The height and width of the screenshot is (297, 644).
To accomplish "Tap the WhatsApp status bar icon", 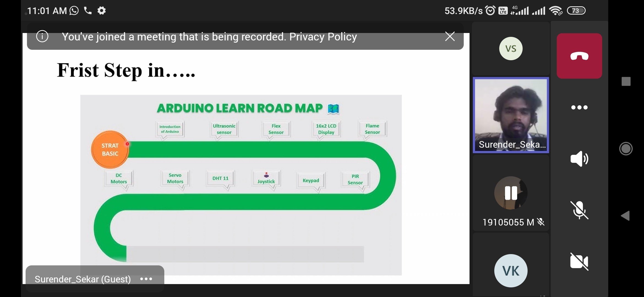I will (74, 11).
